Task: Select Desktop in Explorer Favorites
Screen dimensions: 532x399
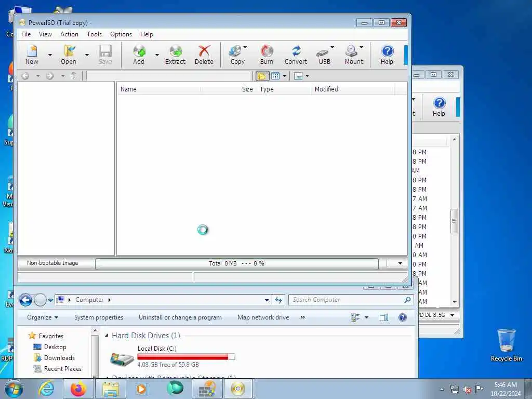Action: click(x=50, y=347)
